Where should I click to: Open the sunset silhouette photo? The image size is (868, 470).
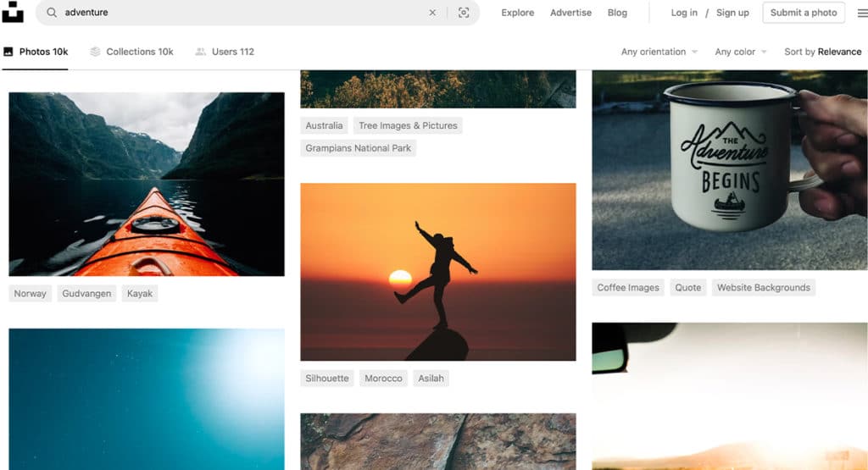point(438,272)
